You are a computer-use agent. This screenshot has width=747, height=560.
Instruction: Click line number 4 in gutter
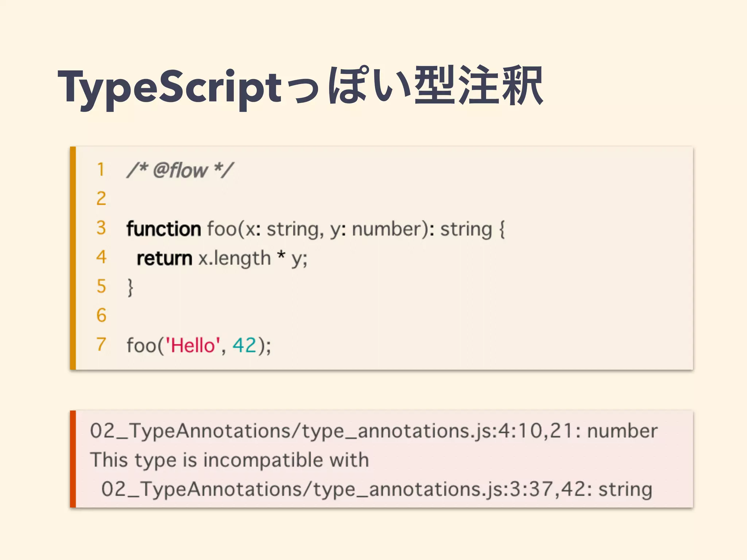pyautogui.click(x=101, y=257)
